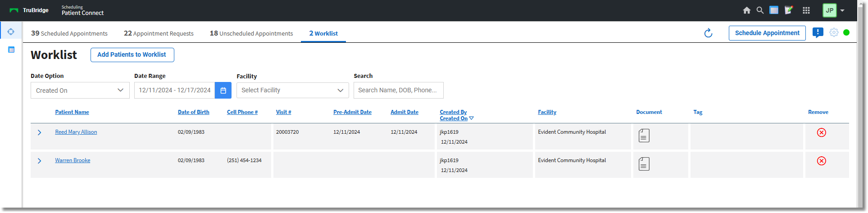Click the Date Range field

click(175, 91)
